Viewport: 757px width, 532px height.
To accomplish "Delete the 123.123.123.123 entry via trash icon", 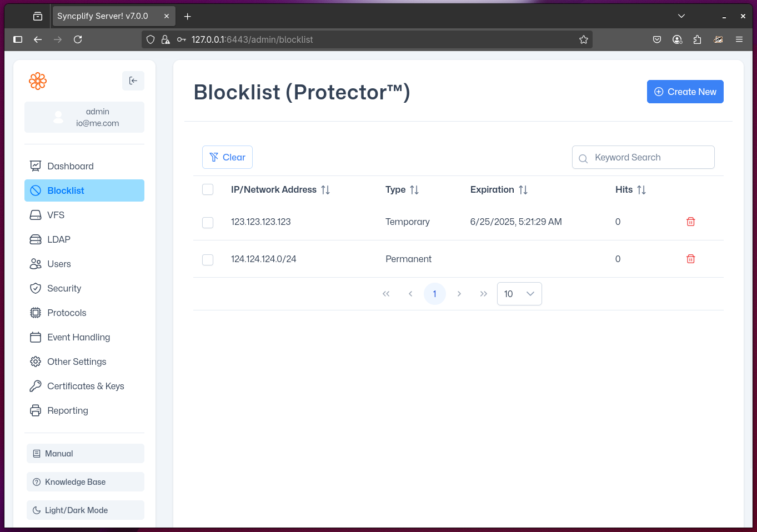I will (x=690, y=222).
